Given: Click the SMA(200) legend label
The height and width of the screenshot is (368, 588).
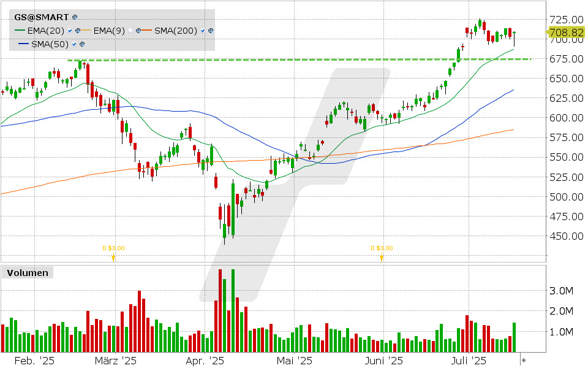Looking at the screenshot, I should [176, 31].
